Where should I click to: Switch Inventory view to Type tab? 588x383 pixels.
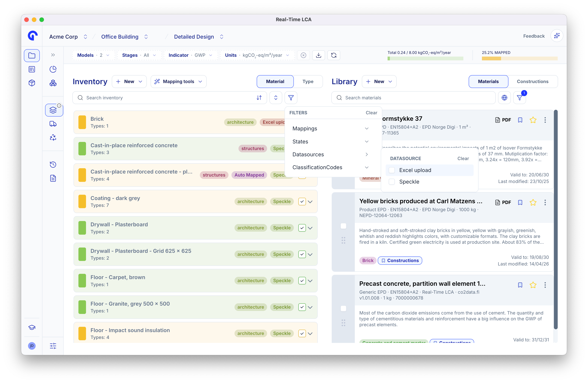click(308, 81)
